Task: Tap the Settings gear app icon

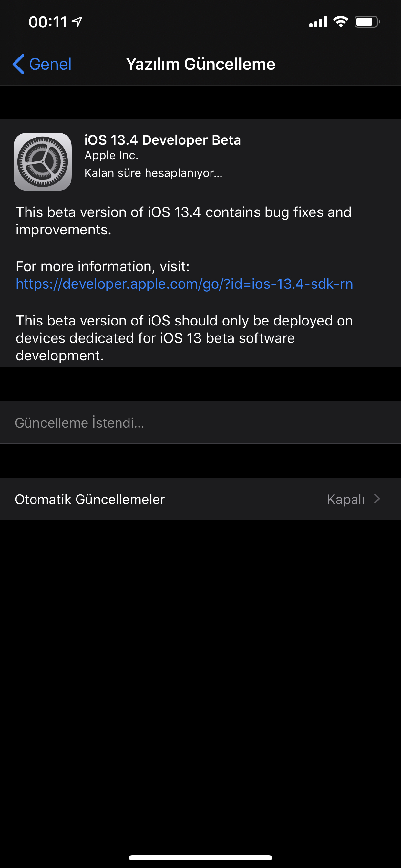Action: pyautogui.click(x=43, y=162)
